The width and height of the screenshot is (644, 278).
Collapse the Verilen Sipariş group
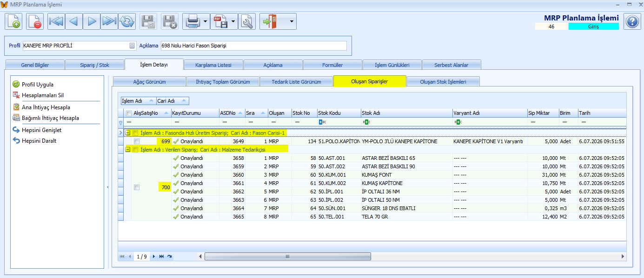(128, 150)
